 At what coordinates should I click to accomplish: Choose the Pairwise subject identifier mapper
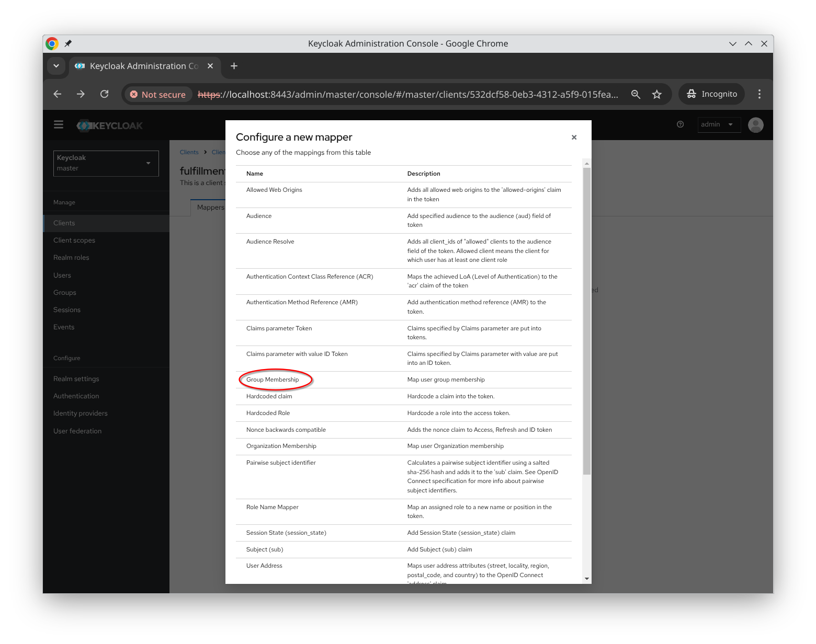coord(281,463)
